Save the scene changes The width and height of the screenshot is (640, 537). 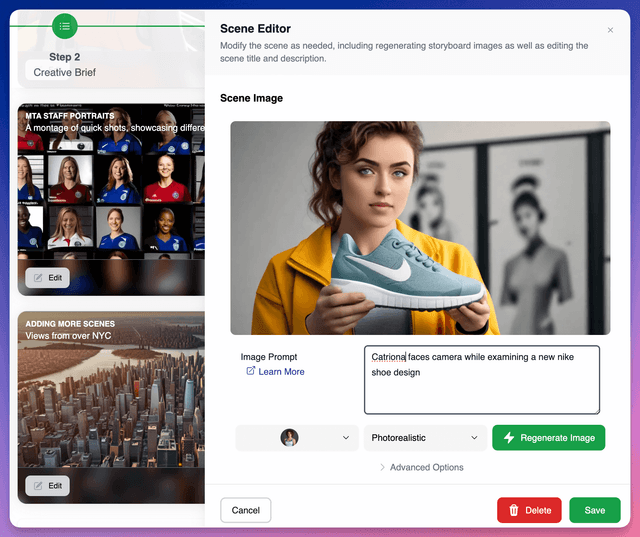coord(595,510)
